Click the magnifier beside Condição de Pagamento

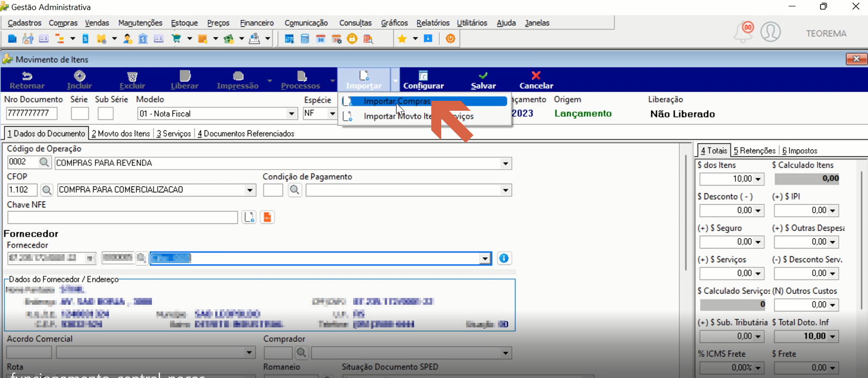[295, 190]
